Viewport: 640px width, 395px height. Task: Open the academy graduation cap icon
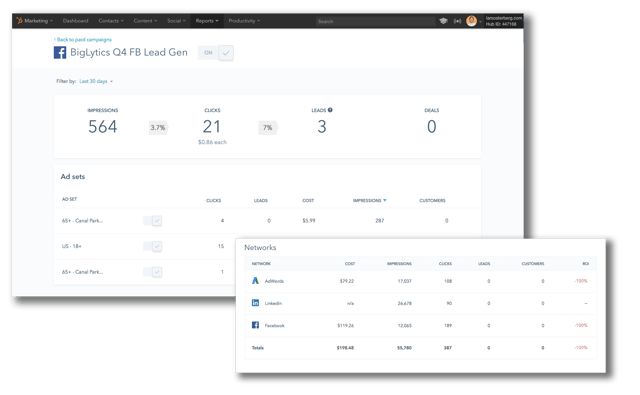click(443, 21)
